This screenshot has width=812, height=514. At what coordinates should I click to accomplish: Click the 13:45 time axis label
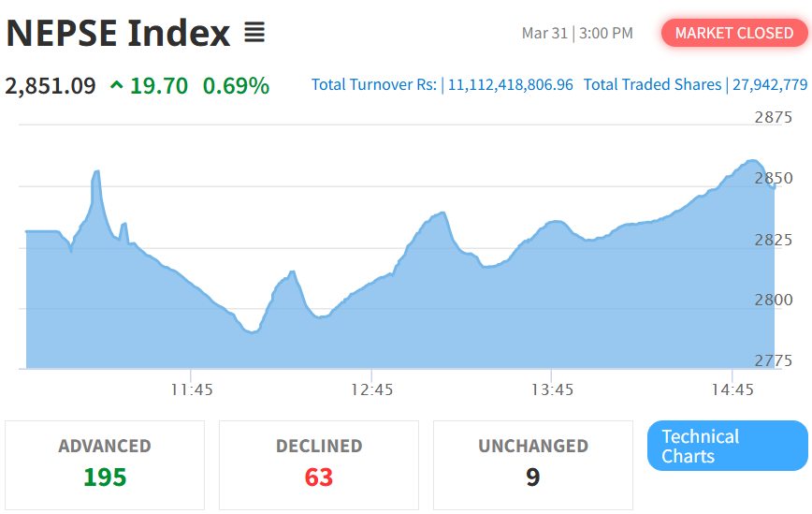[x=552, y=389]
